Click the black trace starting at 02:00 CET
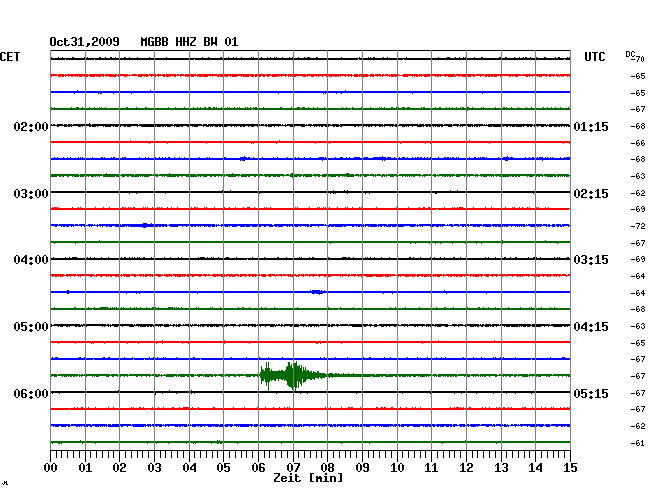The height and width of the screenshot is (494, 650). [x=310, y=125]
